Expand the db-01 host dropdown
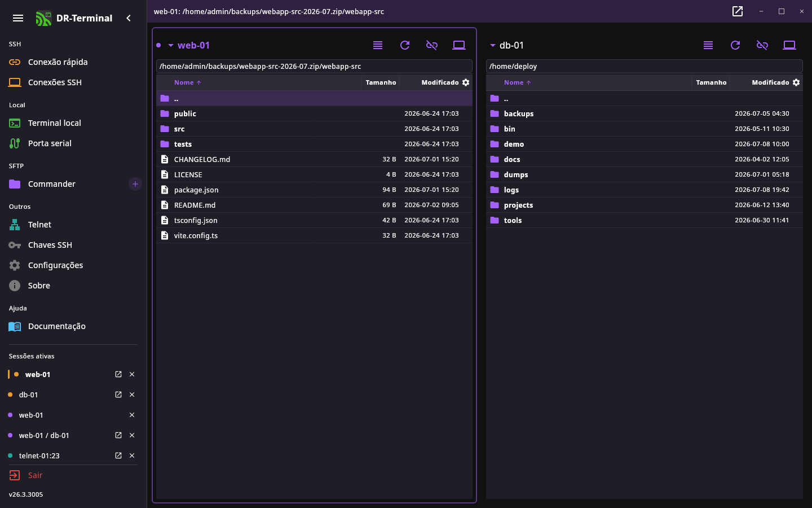812x508 pixels. click(492, 45)
